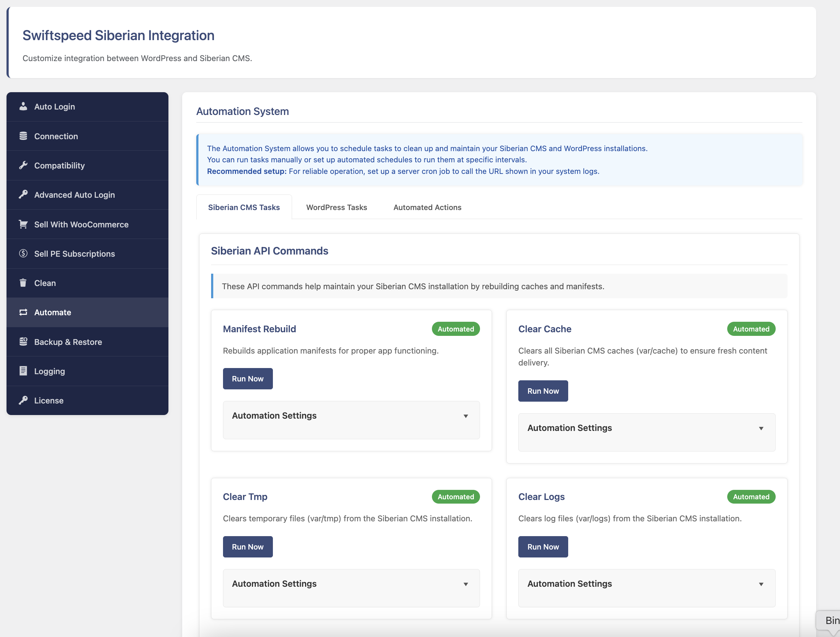The height and width of the screenshot is (637, 840).
Task: Open the License section
Action: tap(87, 400)
